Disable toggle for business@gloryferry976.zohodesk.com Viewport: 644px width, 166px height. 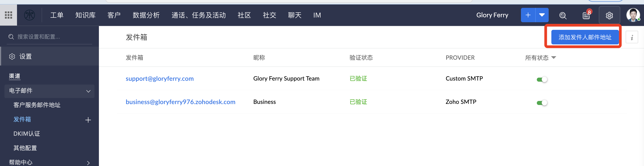pos(542,103)
